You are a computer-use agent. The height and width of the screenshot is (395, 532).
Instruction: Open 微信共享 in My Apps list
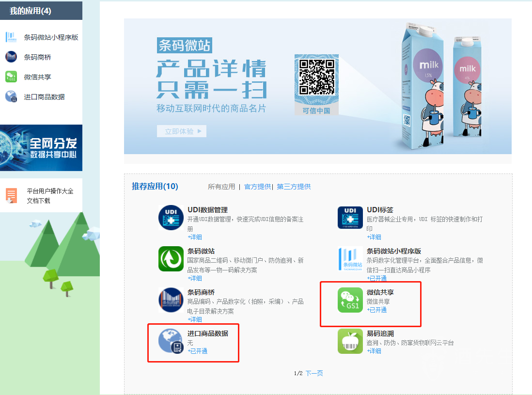[x=37, y=77]
